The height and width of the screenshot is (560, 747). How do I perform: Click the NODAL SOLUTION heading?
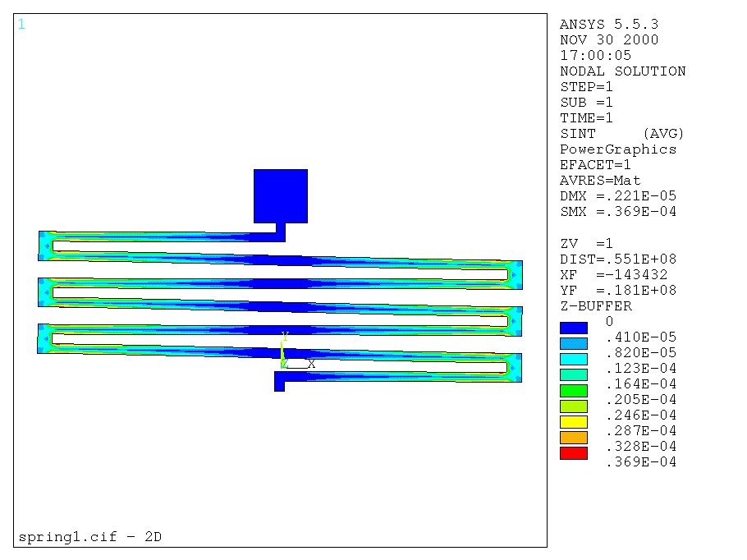[x=622, y=71]
